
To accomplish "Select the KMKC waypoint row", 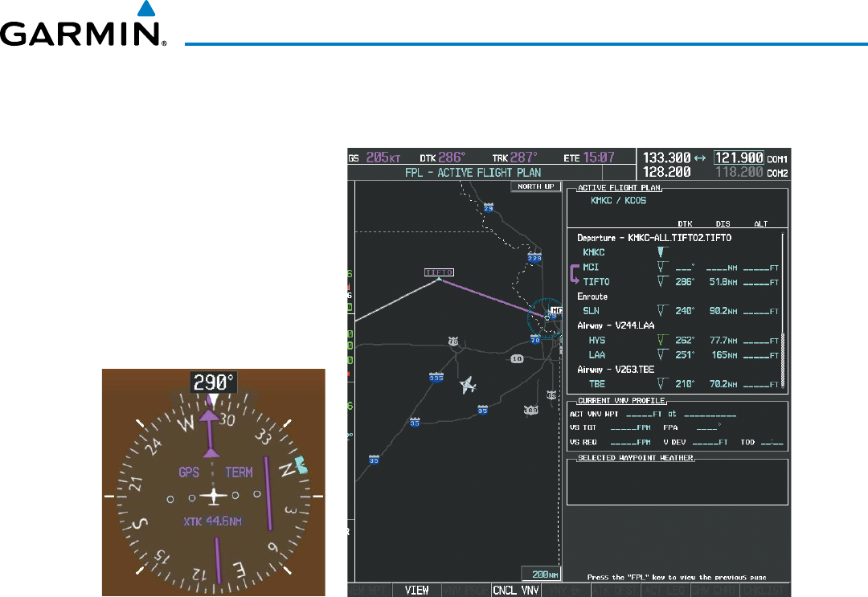I will 677,252.
